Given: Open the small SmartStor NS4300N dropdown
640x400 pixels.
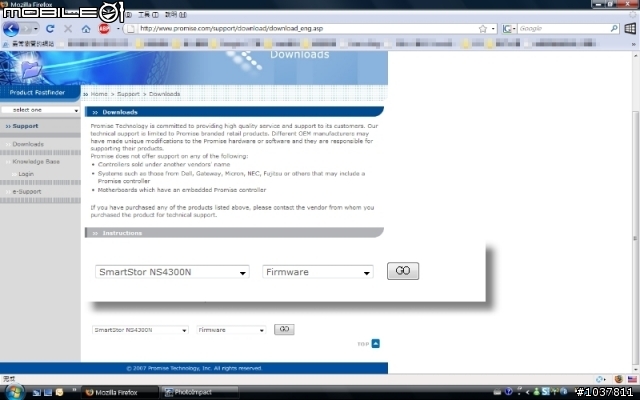Looking at the screenshot, I should pos(140,330).
